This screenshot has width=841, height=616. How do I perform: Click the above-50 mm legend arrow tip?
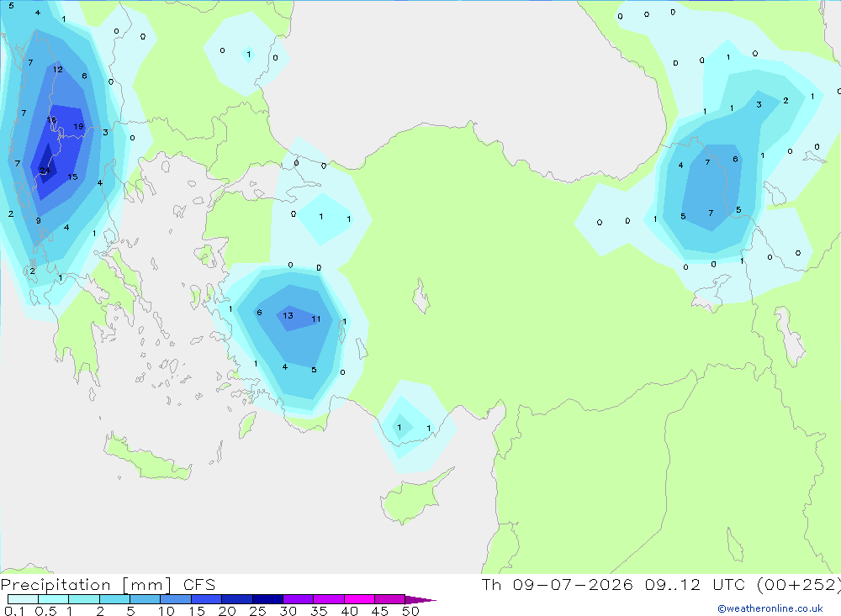tap(420, 600)
